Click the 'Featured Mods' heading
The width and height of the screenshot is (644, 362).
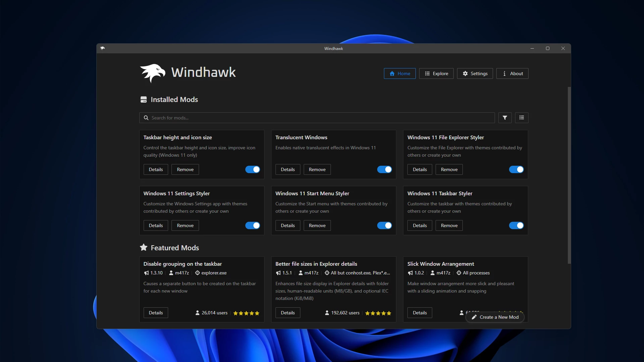click(175, 248)
